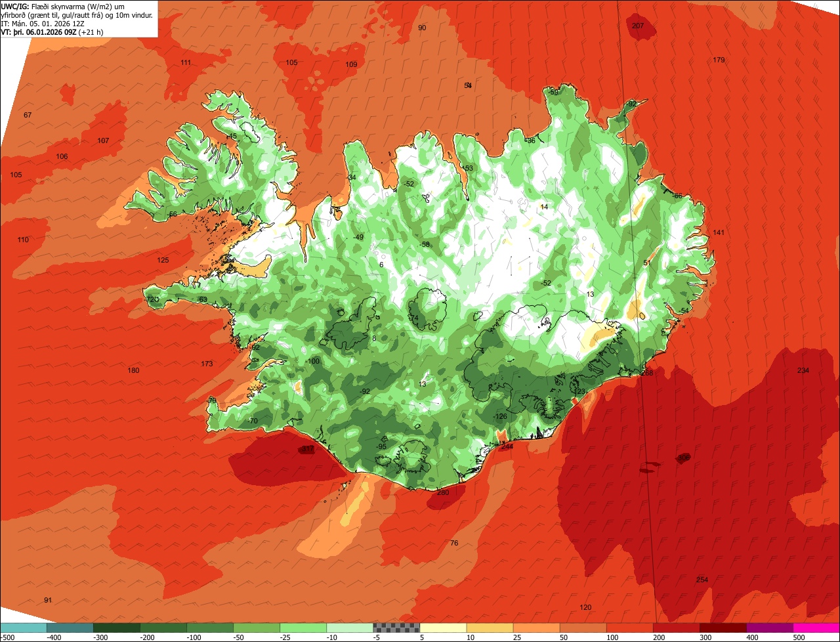Viewport: 840px width, 642px height.
Task: Click the value 179 in the northeast sea
Action: (x=719, y=60)
